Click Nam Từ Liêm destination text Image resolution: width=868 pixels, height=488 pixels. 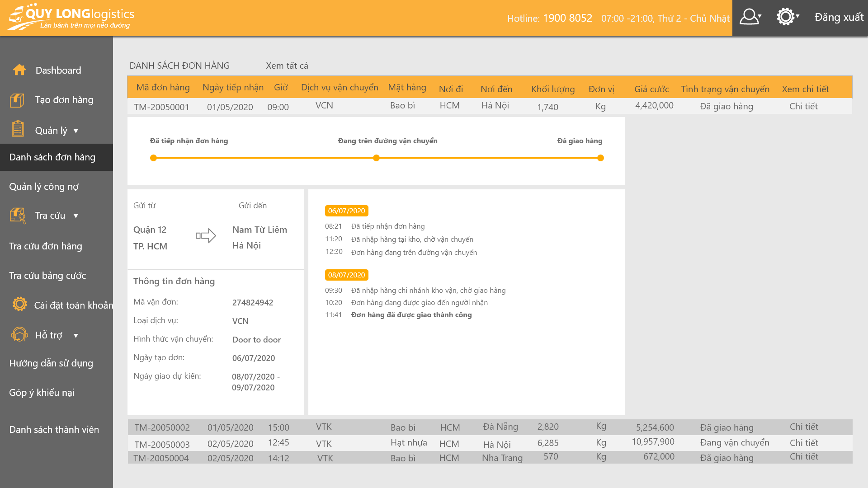click(x=259, y=230)
